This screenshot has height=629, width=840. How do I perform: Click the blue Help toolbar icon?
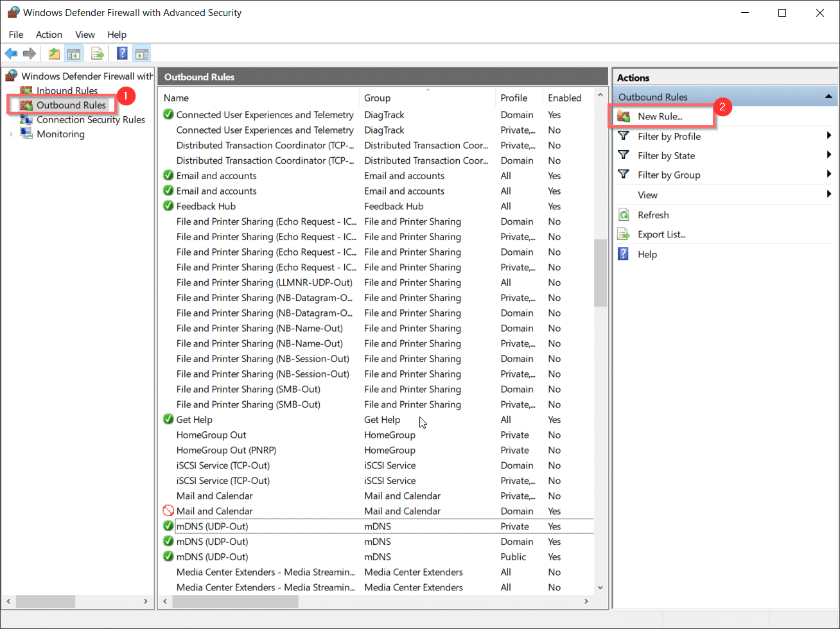click(x=122, y=54)
